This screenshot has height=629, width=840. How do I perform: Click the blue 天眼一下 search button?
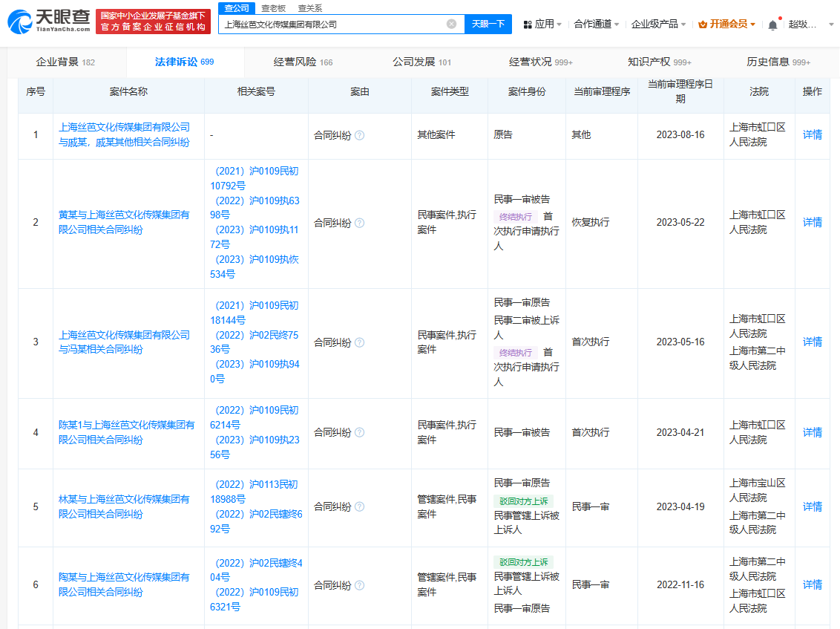487,25
